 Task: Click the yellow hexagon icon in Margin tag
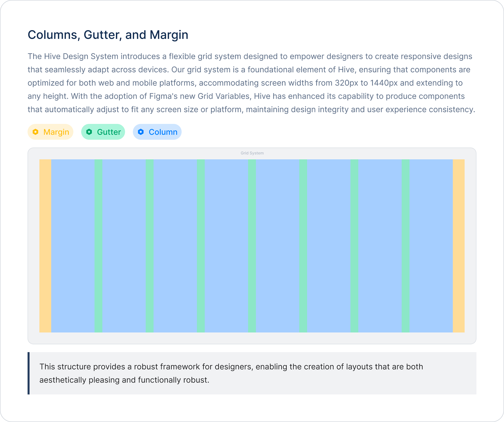click(35, 132)
